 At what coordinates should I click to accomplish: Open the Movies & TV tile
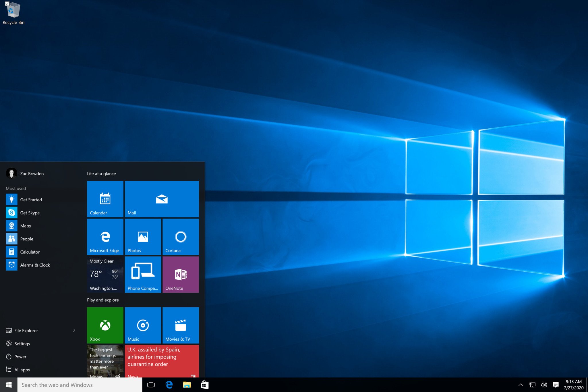point(180,325)
